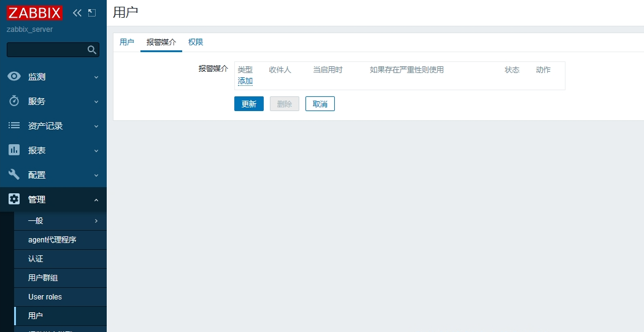Click the 添加 link to add media
The image size is (644, 332).
pos(245,81)
